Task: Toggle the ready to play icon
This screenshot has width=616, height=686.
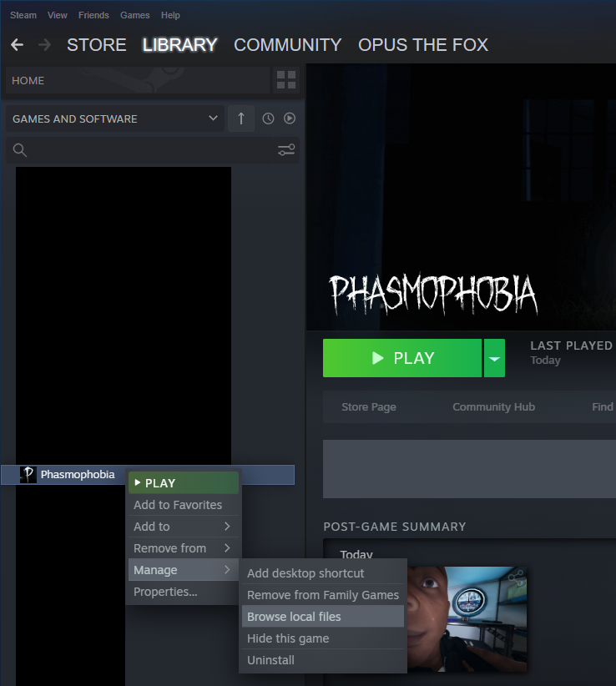Action: pyautogui.click(x=290, y=119)
